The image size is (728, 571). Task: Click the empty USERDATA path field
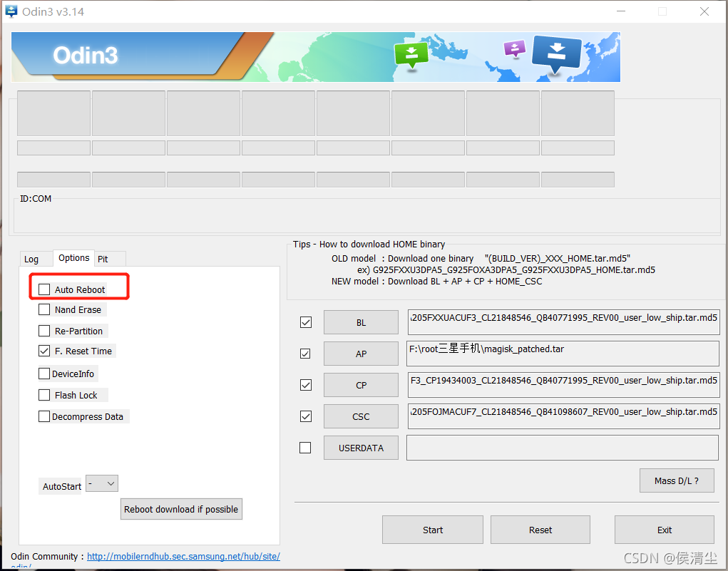(563, 448)
